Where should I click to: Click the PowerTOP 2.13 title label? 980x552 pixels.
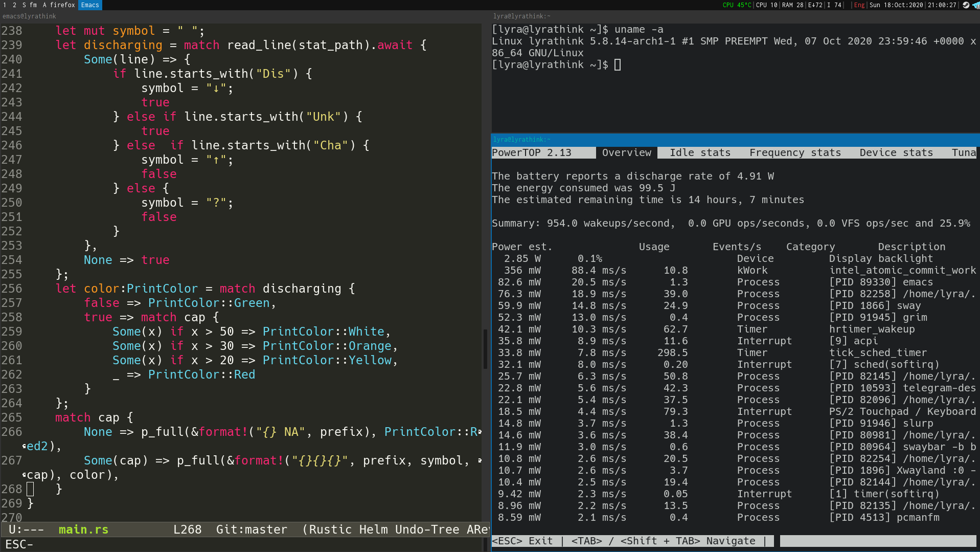(x=531, y=152)
